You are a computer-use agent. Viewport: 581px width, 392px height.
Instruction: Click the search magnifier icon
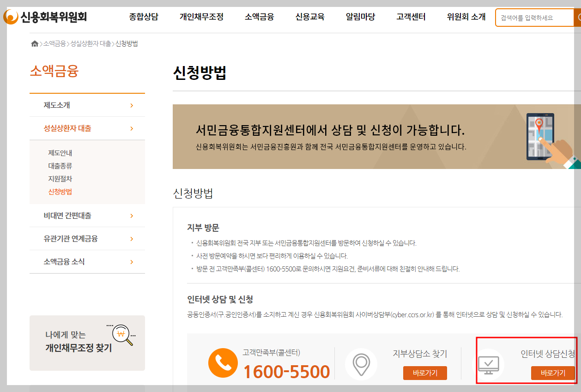(x=578, y=18)
